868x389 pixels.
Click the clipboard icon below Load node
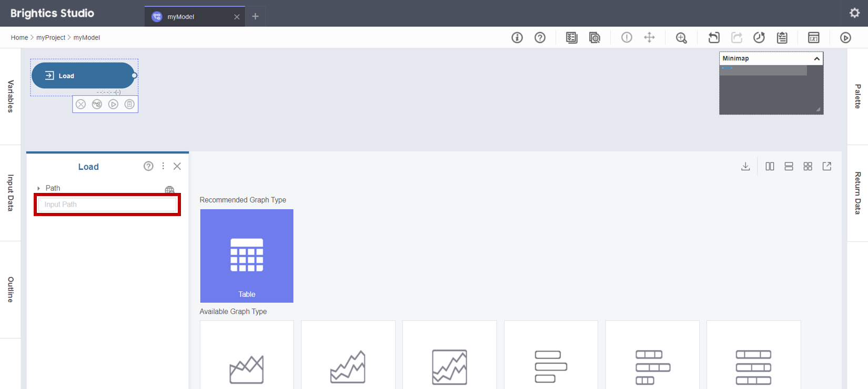pos(129,104)
